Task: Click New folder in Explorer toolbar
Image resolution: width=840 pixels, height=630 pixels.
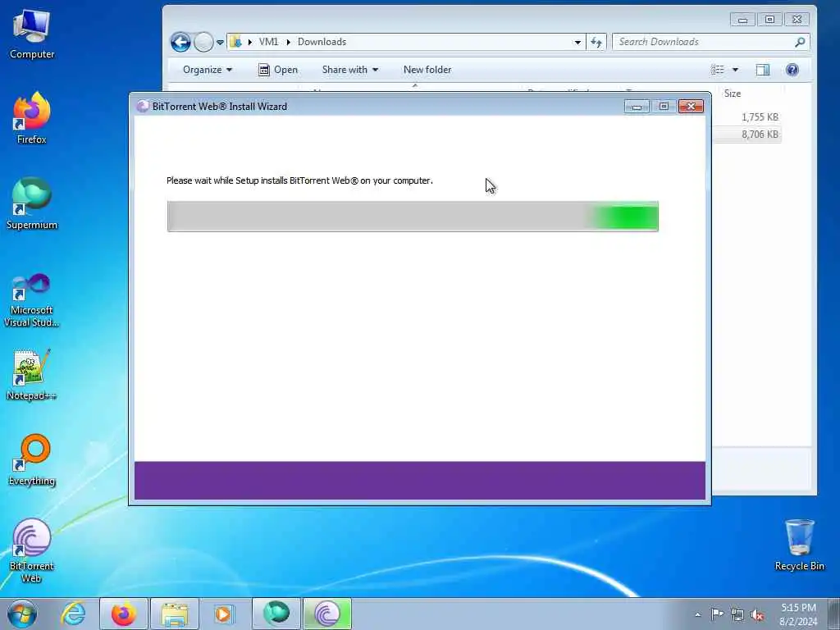Action: coord(427,70)
